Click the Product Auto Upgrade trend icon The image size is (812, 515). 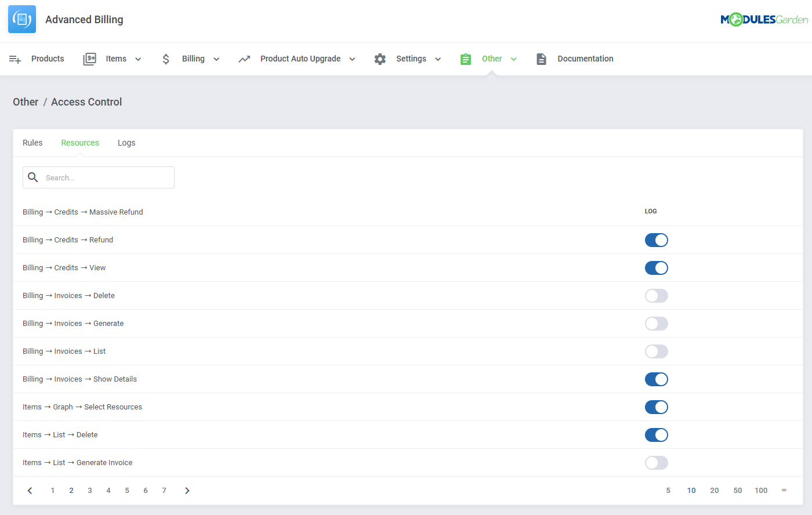244,59
